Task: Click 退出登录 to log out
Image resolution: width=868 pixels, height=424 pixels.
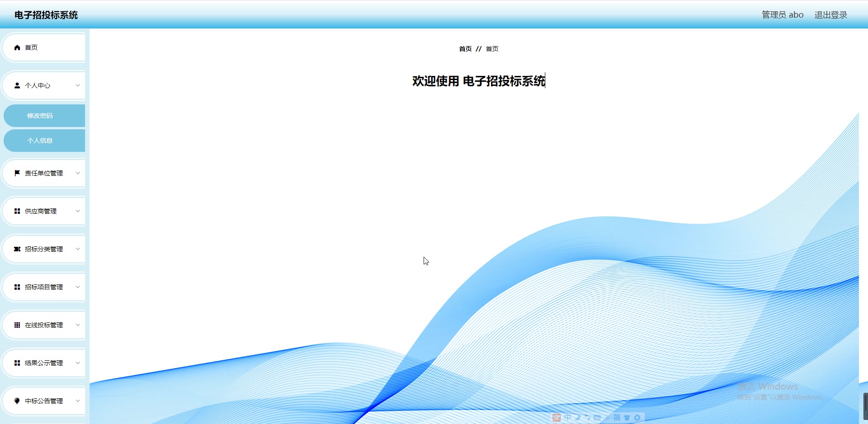Action: [x=831, y=15]
